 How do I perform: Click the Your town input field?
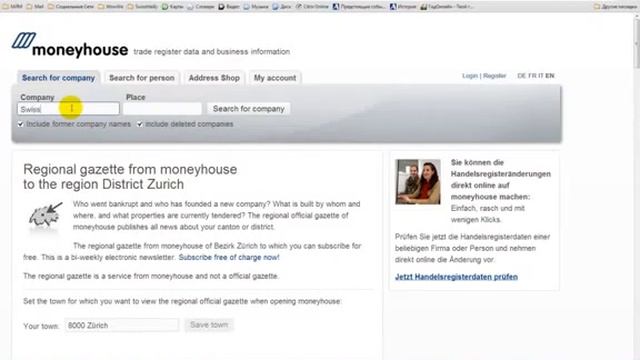[x=122, y=325]
